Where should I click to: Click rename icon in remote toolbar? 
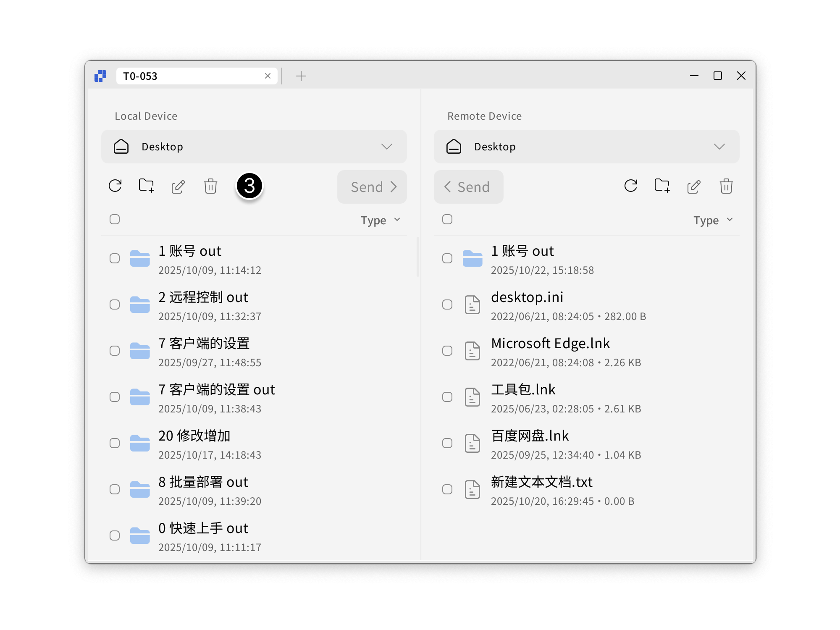(694, 186)
